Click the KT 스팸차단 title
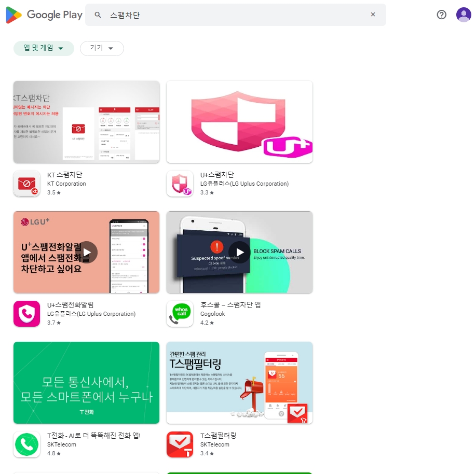This screenshot has width=476, height=474. click(x=65, y=175)
